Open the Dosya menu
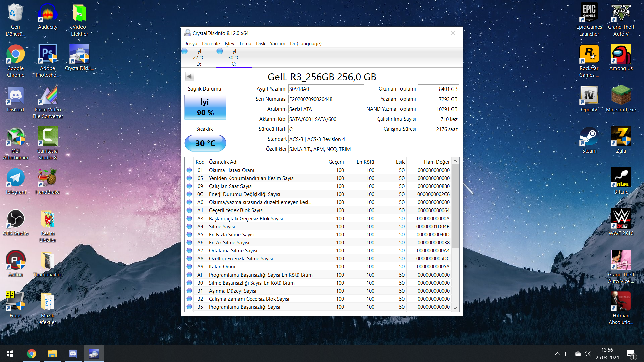644x362 pixels. point(190,44)
